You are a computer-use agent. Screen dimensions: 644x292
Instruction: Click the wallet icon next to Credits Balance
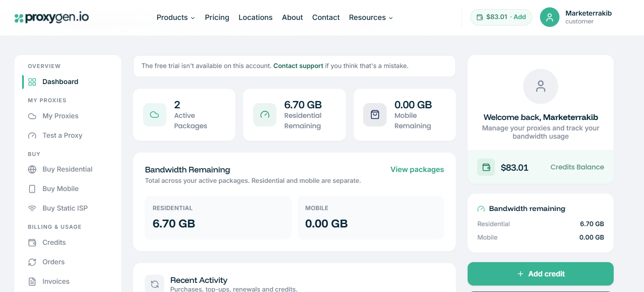[x=486, y=167]
